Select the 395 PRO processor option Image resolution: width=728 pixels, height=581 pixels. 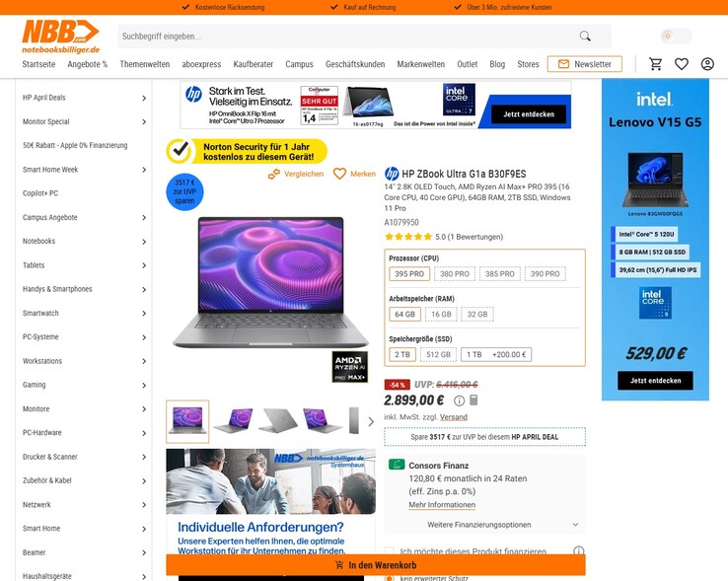pyautogui.click(x=409, y=274)
